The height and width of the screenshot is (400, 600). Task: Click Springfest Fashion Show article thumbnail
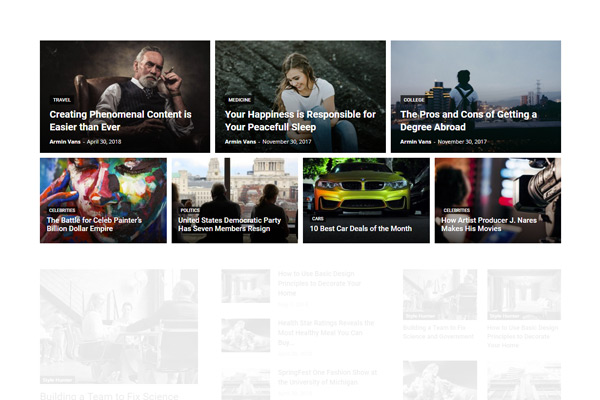pos(245,382)
